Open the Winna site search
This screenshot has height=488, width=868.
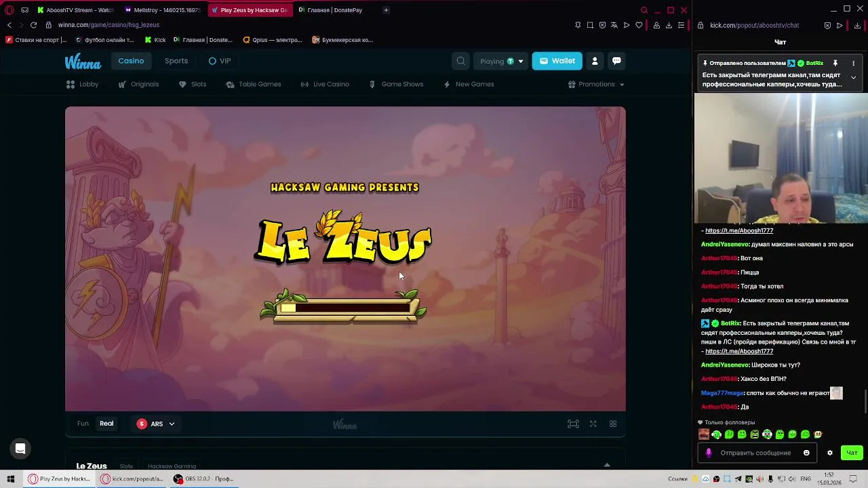(x=460, y=61)
